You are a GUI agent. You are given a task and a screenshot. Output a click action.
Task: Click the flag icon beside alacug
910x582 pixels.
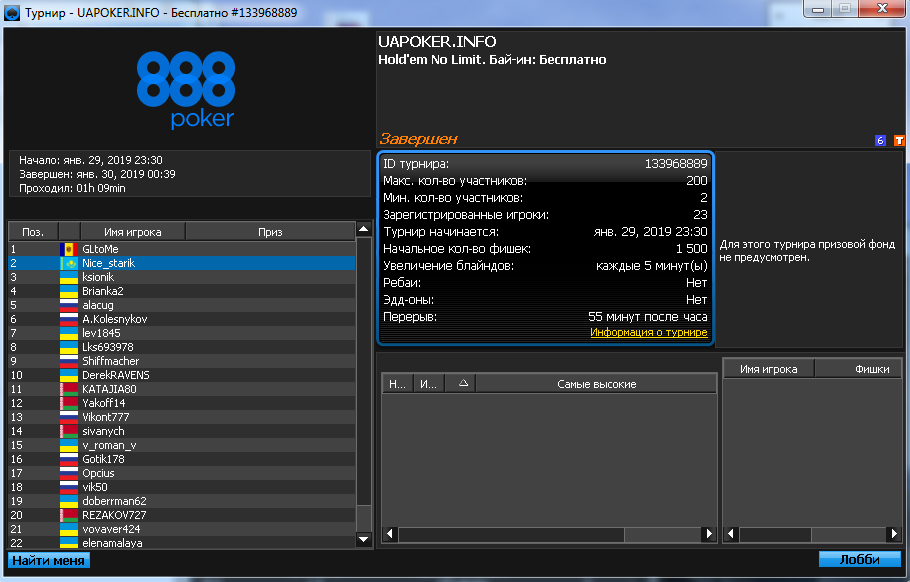69,305
